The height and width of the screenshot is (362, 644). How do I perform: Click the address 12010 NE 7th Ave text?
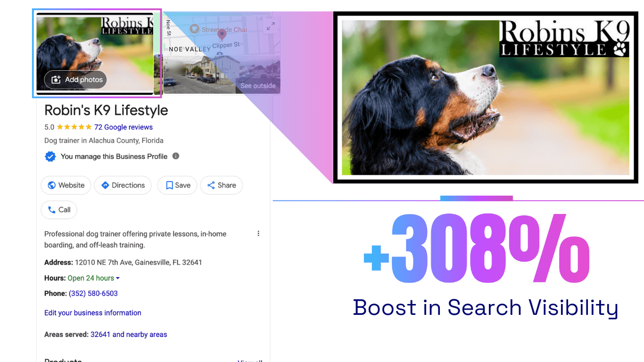(138, 263)
